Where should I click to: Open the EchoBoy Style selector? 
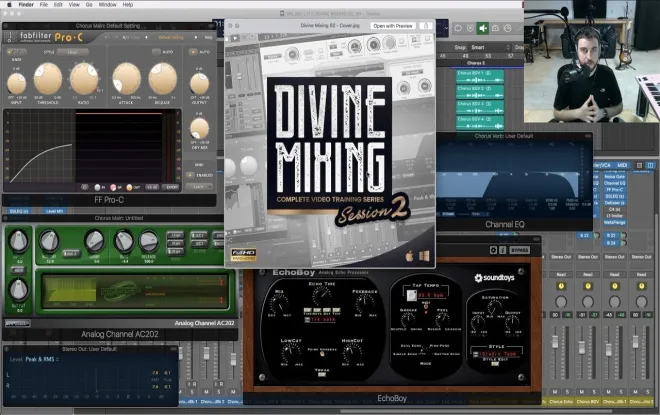497,354
